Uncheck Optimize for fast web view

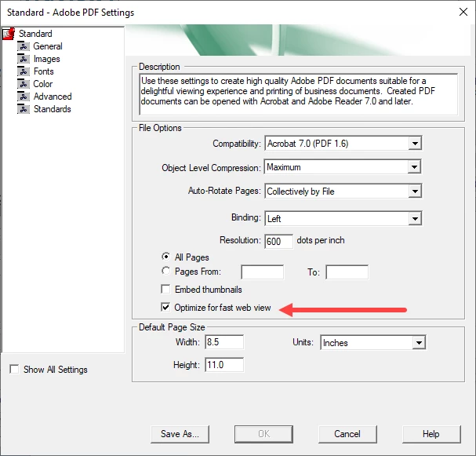coord(165,307)
